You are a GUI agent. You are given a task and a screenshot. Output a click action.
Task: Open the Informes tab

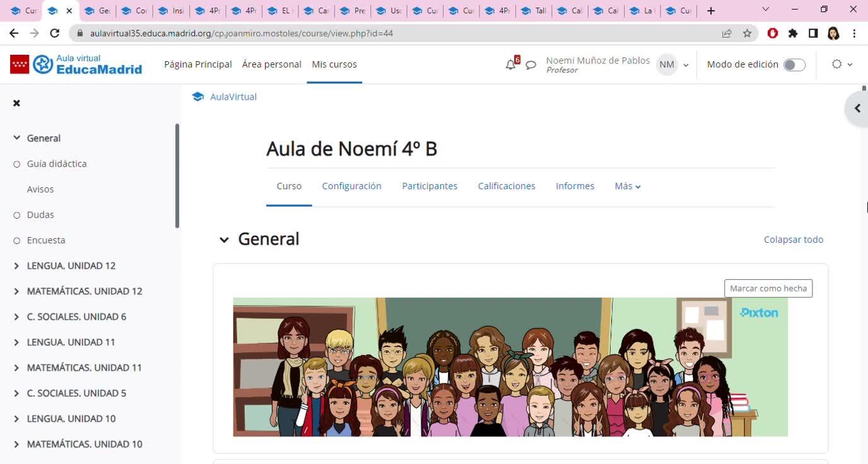coord(575,186)
